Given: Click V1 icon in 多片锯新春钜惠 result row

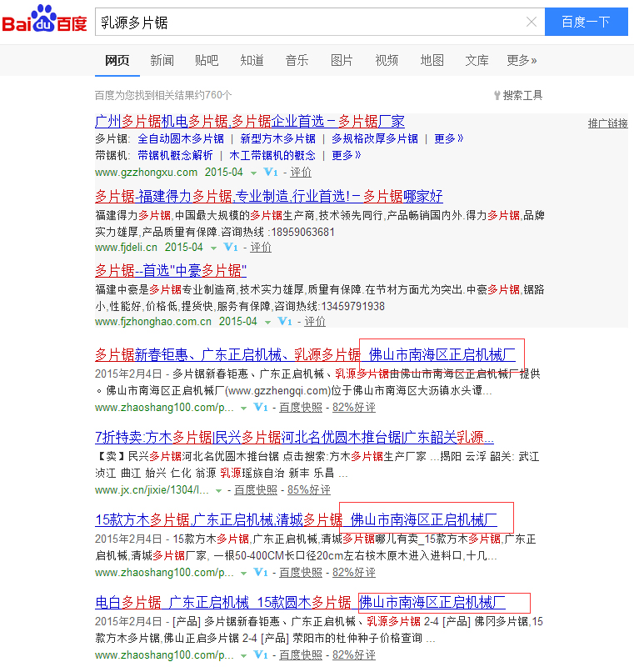Looking at the screenshot, I should tap(261, 408).
